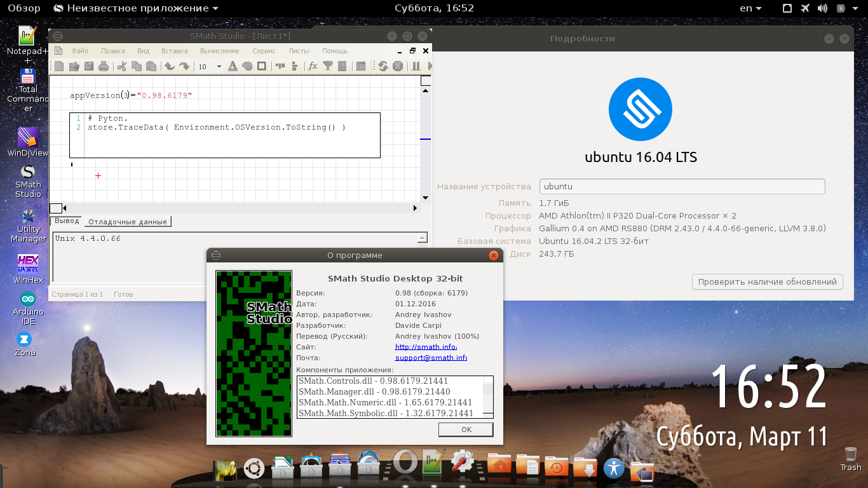This screenshot has height=488, width=868.
Task: Click the Undo arrow icon
Action: [170, 66]
